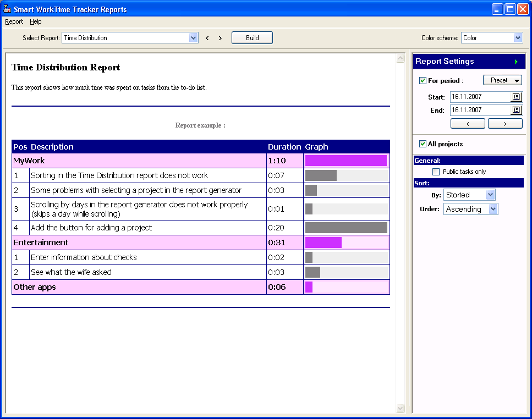This screenshot has height=419, width=532.
Task: Click the Entertainment duration 0:31
Action: 277,242
